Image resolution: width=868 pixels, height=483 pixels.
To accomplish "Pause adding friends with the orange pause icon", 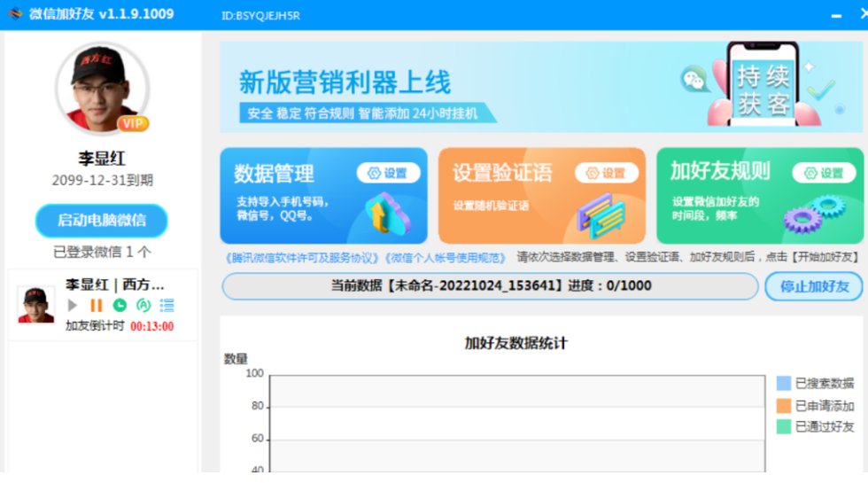I will (x=97, y=305).
